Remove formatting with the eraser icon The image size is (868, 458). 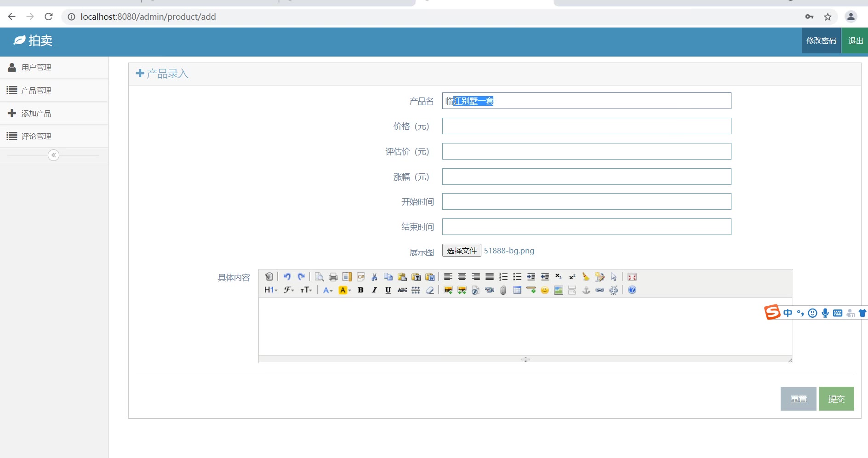tap(430, 290)
